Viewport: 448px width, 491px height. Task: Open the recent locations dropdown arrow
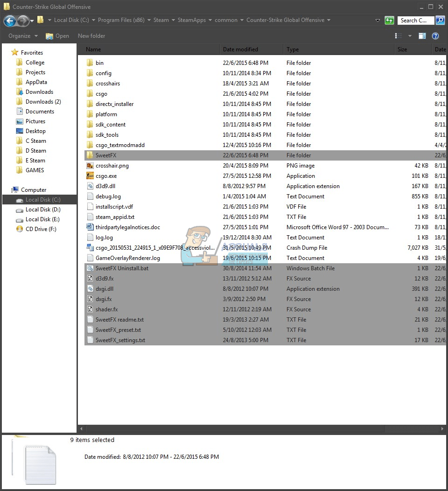point(32,21)
